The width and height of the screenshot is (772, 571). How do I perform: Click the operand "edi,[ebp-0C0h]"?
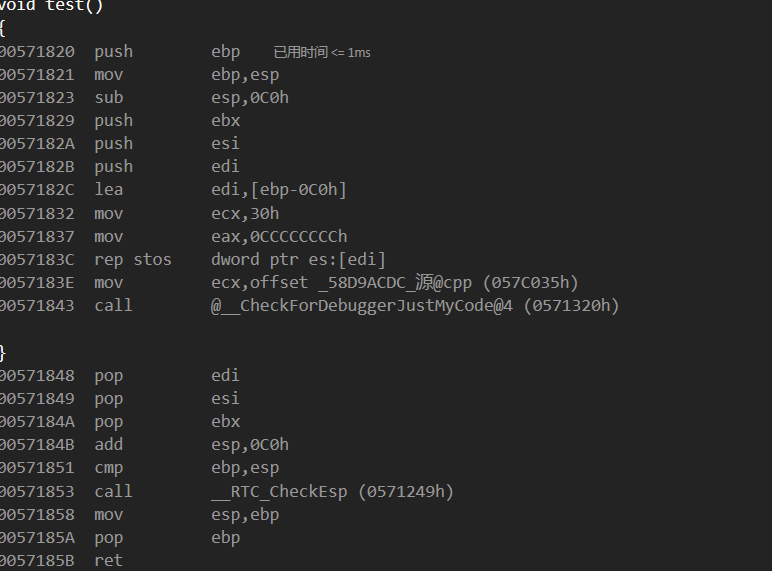(x=279, y=190)
